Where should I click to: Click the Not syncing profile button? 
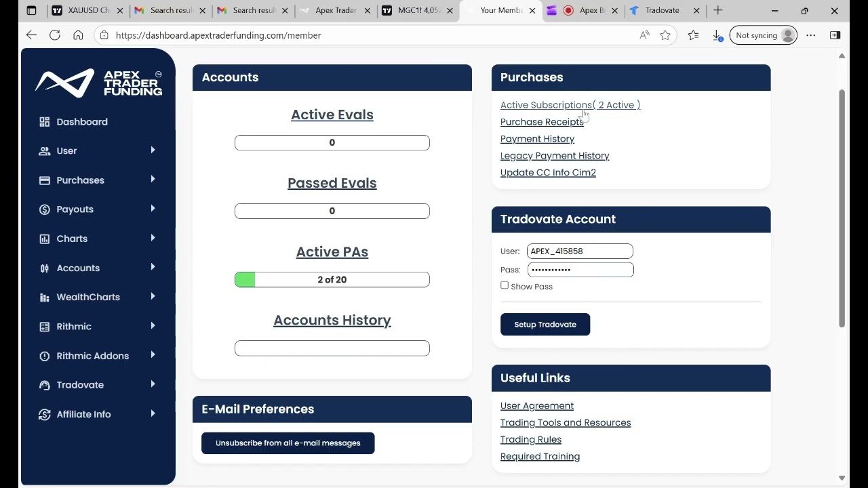click(764, 35)
